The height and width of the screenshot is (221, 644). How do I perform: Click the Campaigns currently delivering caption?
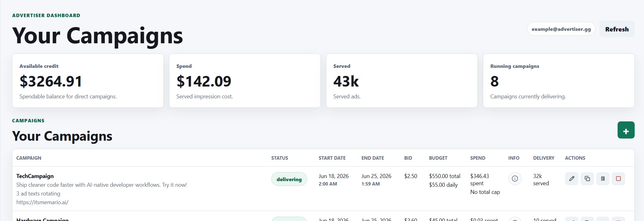click(528, 96)
